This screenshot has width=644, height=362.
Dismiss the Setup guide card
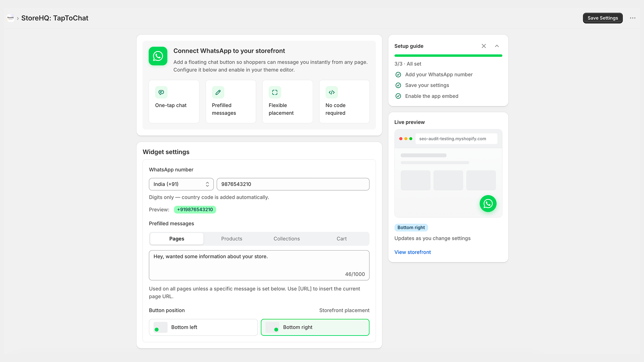(x=484, y=46)
